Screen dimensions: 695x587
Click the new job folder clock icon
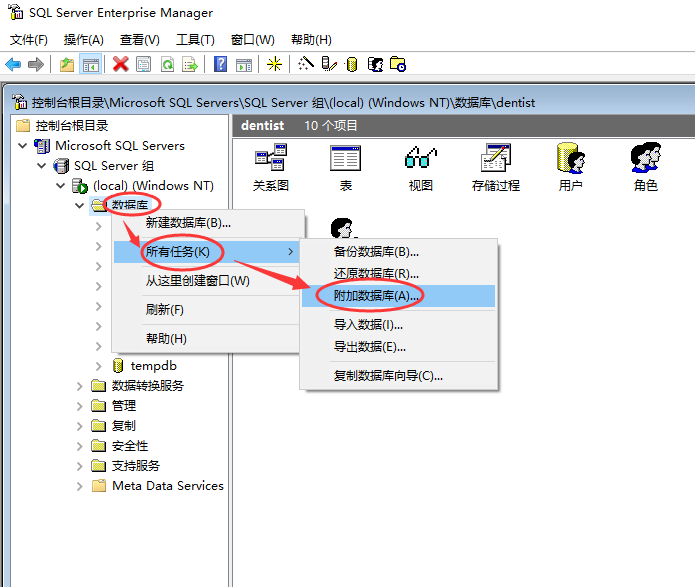tap(398, 65)
